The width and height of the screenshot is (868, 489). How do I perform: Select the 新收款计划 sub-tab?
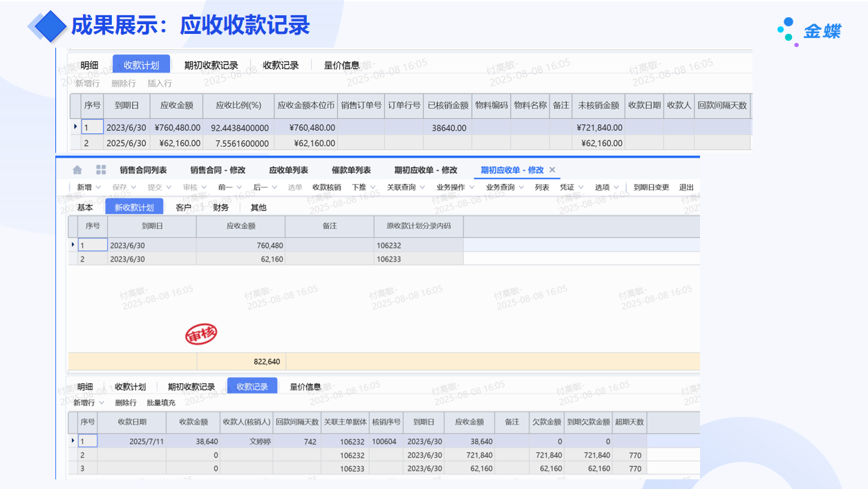[134, 207]
